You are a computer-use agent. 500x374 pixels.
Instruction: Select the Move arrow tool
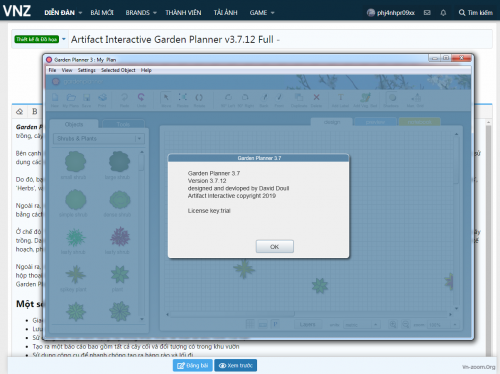(166, 97)
